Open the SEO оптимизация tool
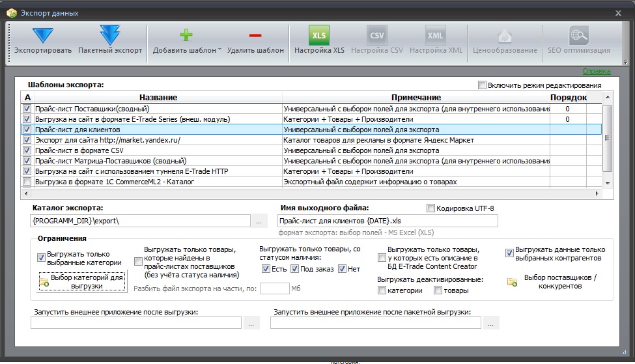Viewport: 635px width, 364px height. pos(579,40)
